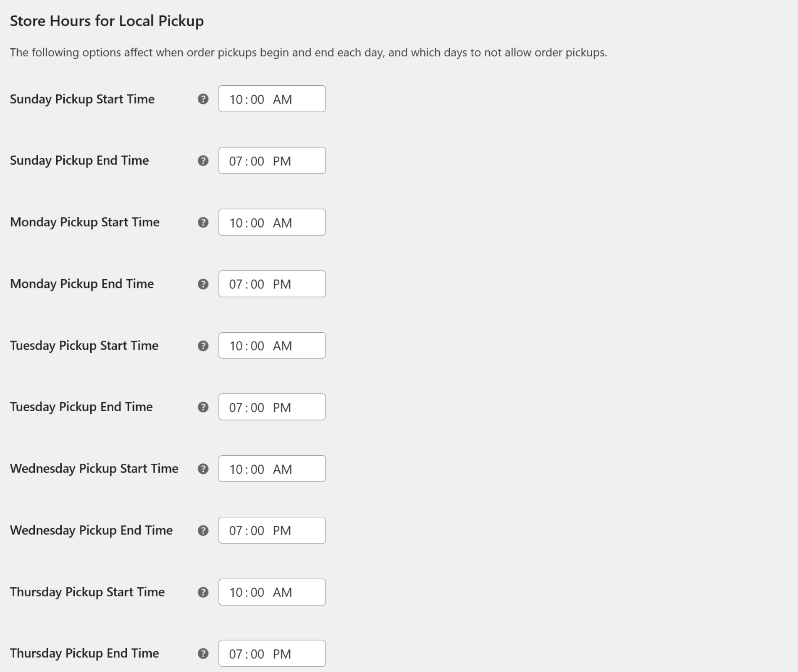
Task: Click help icon for Sunday Pickup End Time
Action: pyautogui.click(x=203, y=161)
